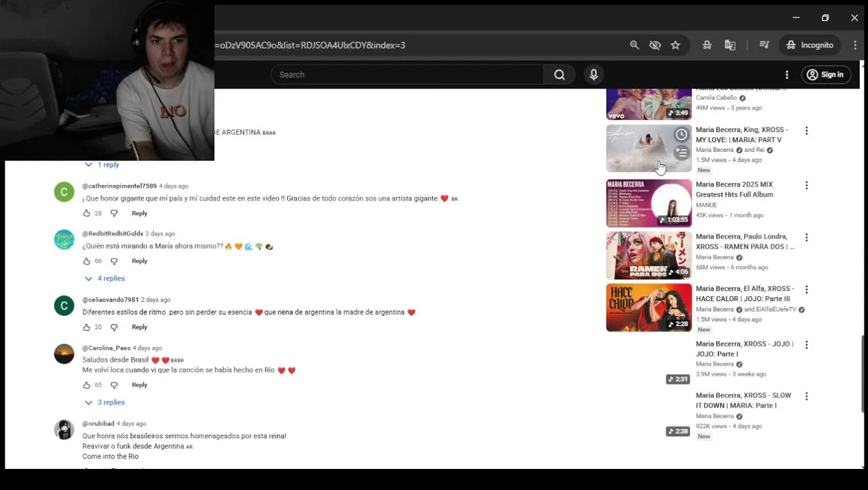Open the MANUE channel name
This screenshot has height=490, width=868.
706,205
